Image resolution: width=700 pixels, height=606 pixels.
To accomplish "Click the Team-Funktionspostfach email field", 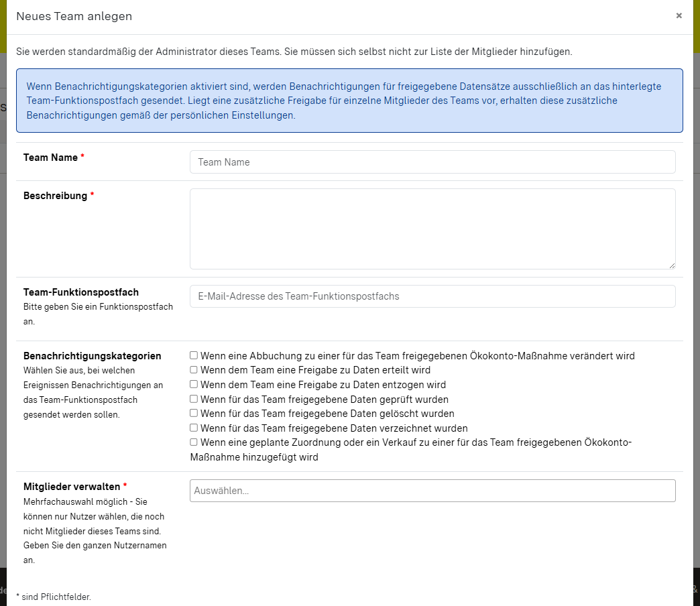I will (x=432, y=296).
